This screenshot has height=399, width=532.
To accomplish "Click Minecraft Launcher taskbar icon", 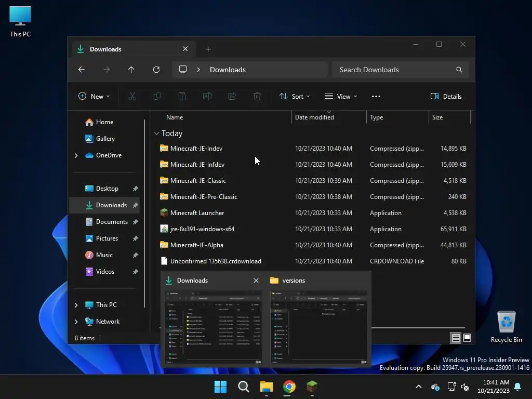I will (312, 387).
